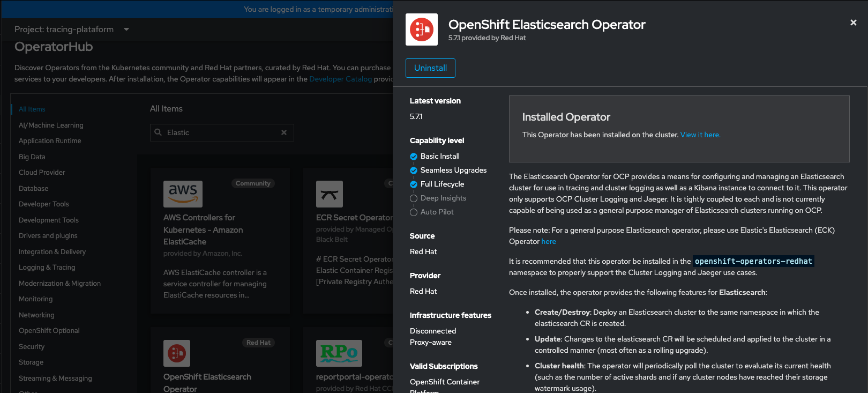Select the Monitoring category
The image size is (868, 393).
(x=35, y=299)
